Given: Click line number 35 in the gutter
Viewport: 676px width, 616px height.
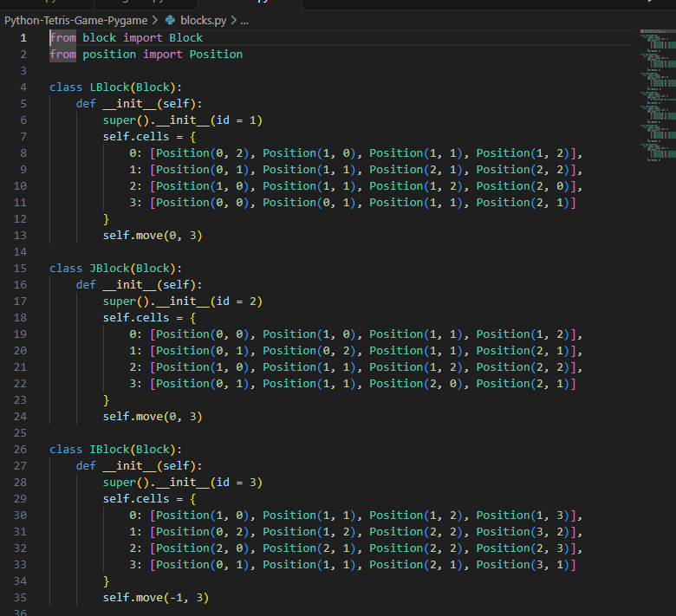Looking at the screenshot, I should [21, 598].
